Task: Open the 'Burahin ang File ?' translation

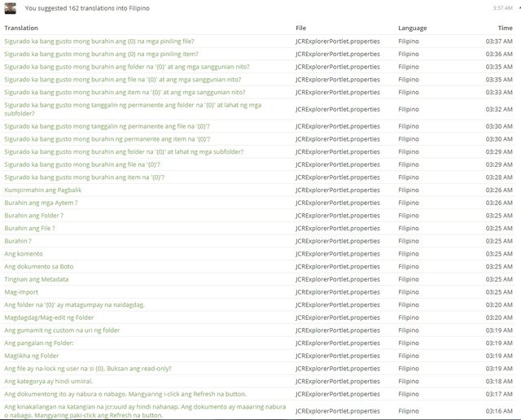Action: [x=29, y=228]
